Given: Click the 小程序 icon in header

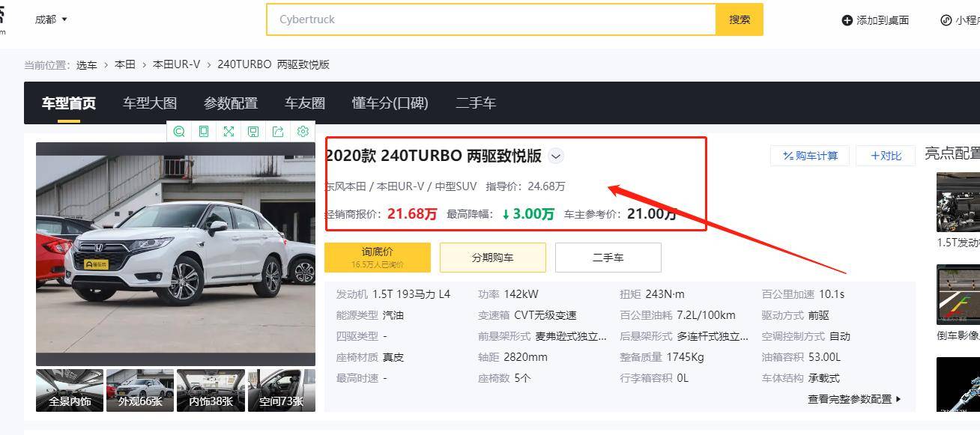Looking at the screenshot, I should [x=946, y=20].
